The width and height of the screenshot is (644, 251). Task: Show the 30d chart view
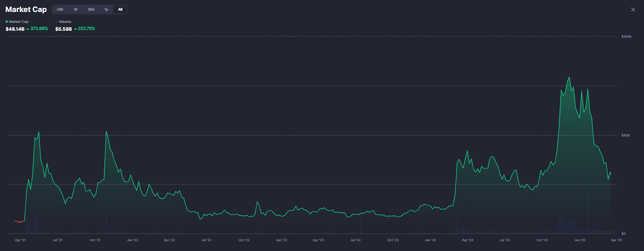91,9
